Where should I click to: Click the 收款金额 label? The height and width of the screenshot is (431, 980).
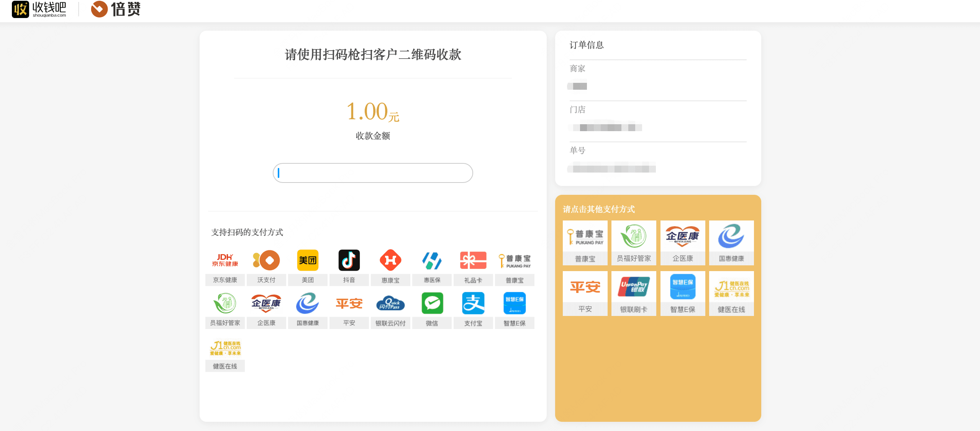pyautogui.click(x=373, y=136)
